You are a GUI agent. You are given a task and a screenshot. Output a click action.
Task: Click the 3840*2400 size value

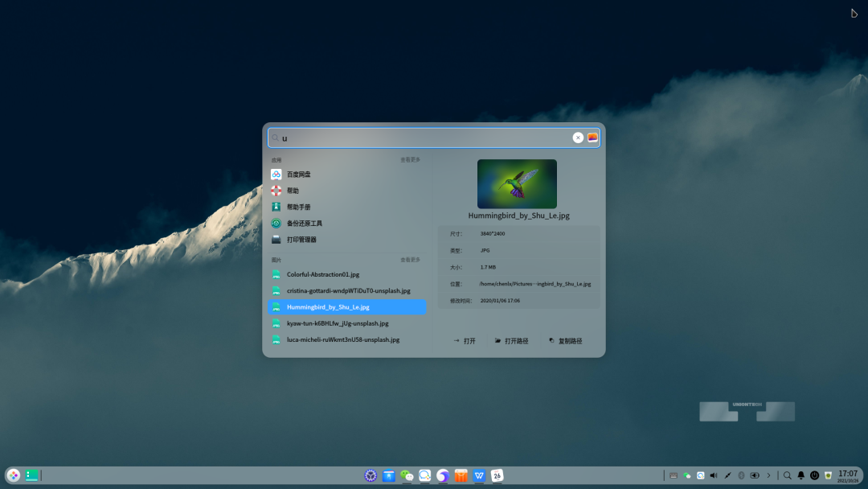click(493, 234)
